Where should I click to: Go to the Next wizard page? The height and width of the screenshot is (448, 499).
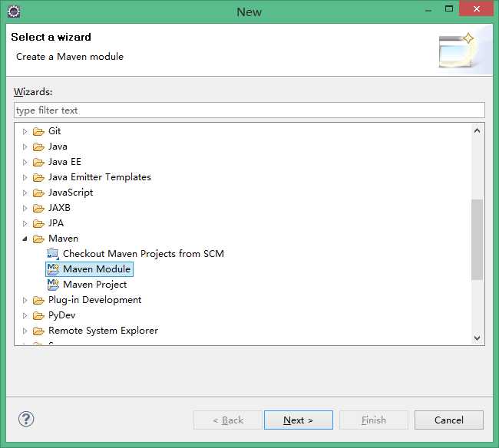299,420
